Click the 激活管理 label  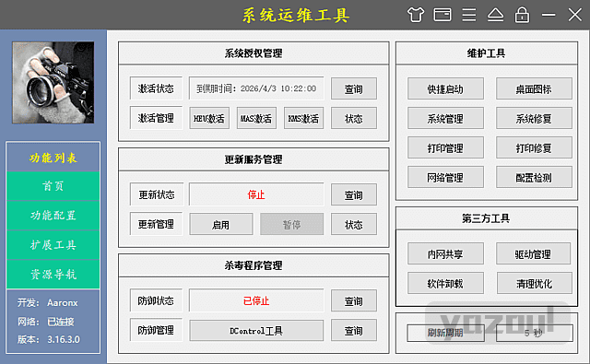[x=156, y=118]
